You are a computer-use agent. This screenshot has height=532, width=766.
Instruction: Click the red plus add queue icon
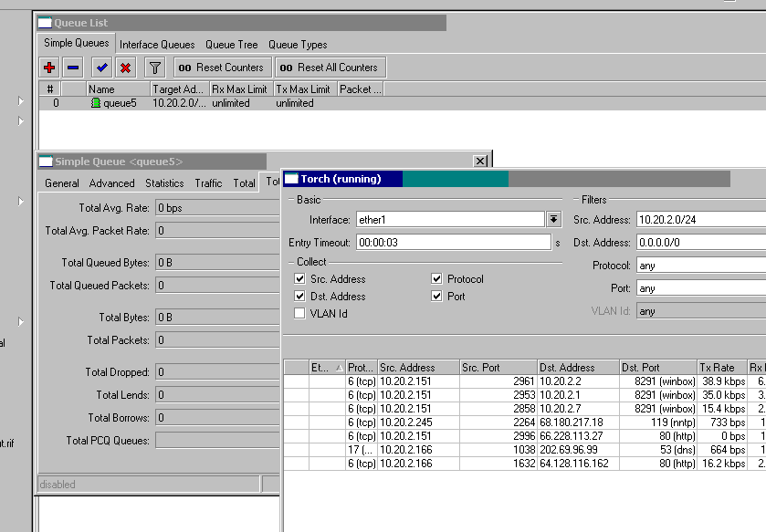tap(49, 68)
